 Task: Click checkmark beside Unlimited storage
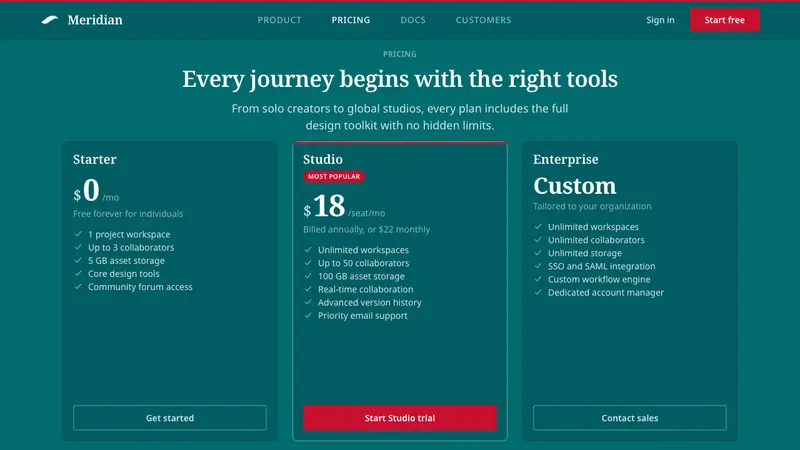tap(538, 253)
